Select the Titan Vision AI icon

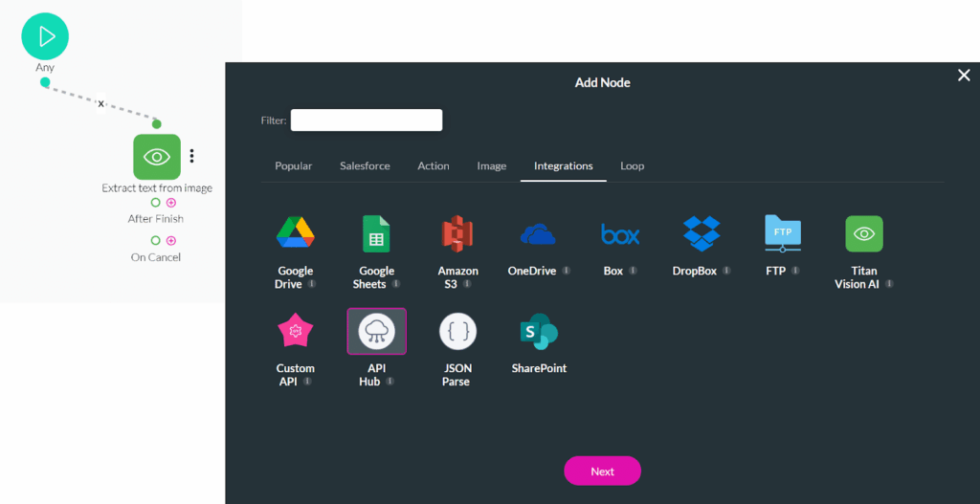(x=864, y=233)
